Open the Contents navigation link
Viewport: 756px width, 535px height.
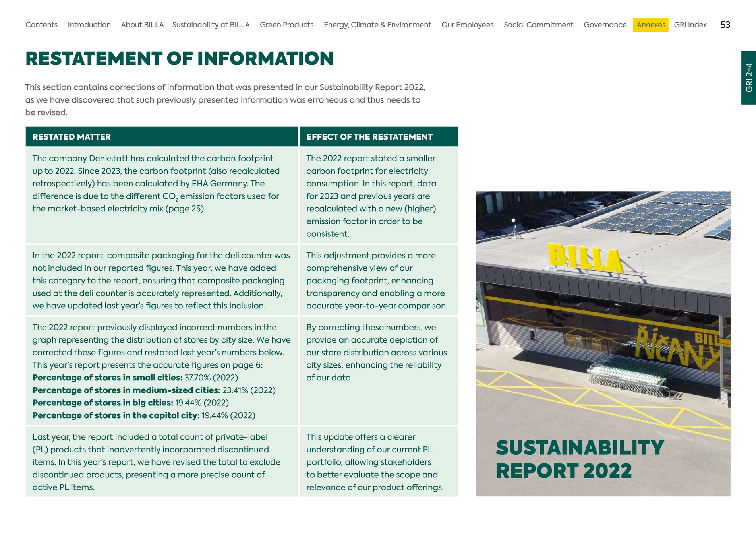(x=41, y=25)
